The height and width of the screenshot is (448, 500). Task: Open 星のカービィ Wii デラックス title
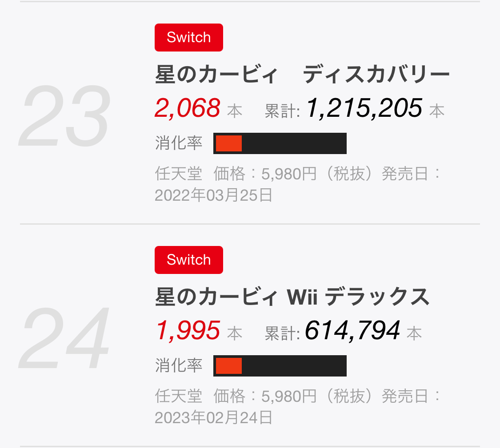point(292,297)
